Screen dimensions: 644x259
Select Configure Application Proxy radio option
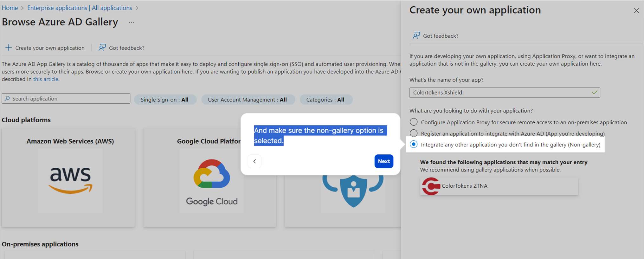click(x=414, y=122)
